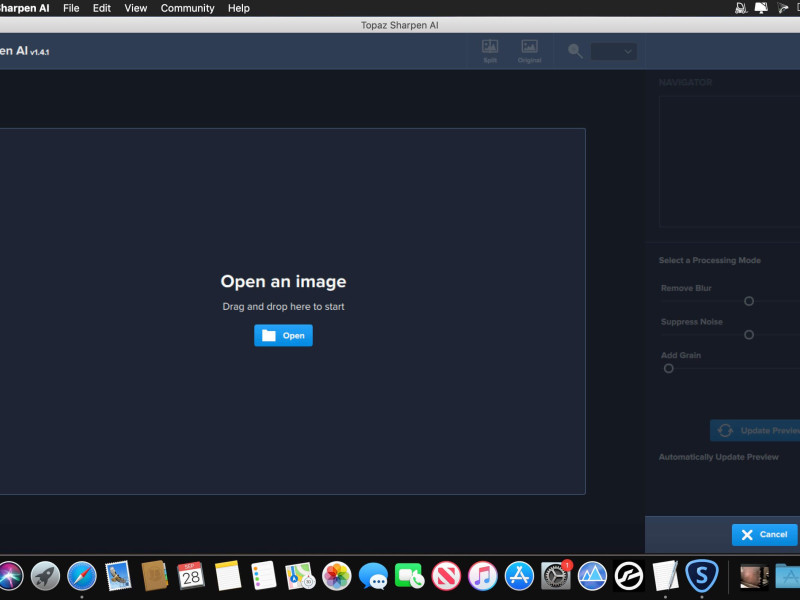The image size is (800, 600).
Task: Click the Topaz Sharpen AI window title
Action: [x=399, y=25]
